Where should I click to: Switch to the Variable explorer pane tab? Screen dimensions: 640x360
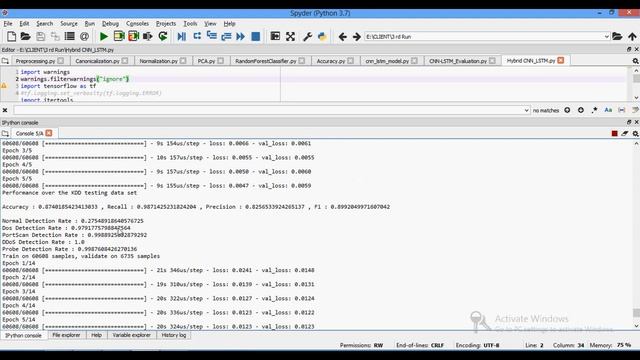click(131, 335)
